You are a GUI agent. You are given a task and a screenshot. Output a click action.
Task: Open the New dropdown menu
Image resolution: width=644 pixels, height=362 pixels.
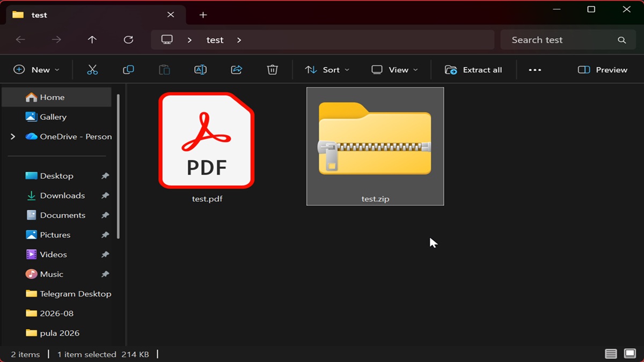point(36,70)
